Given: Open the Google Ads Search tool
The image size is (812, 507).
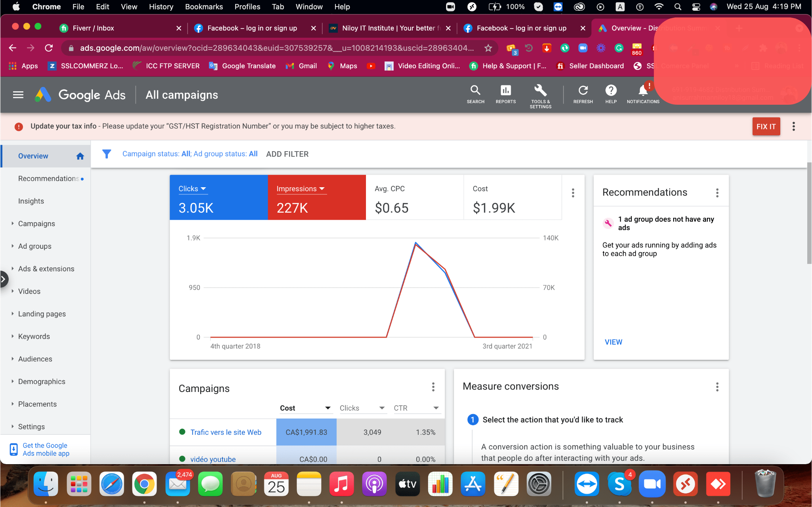Looking at the screenshot, I should pos(475,94).
